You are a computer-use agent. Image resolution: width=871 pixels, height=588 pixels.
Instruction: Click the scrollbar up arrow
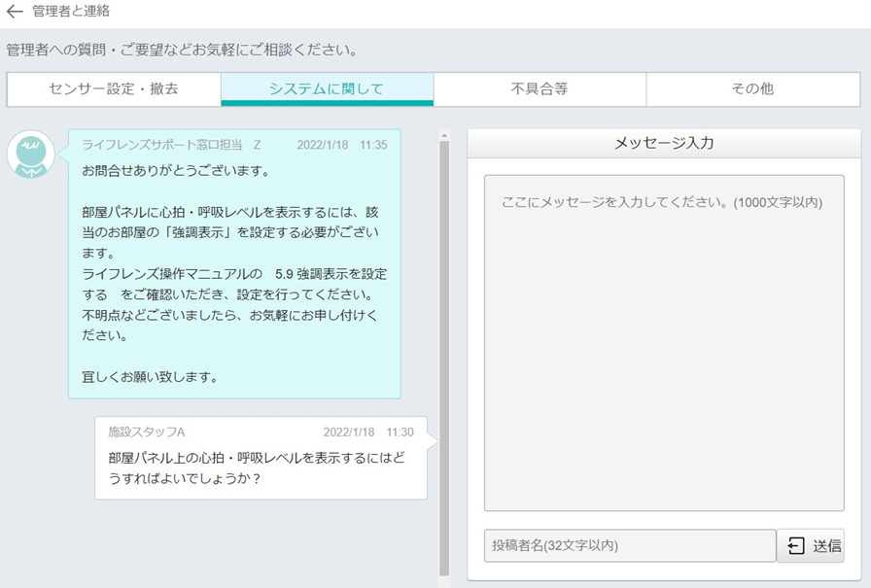coord(444,135)
